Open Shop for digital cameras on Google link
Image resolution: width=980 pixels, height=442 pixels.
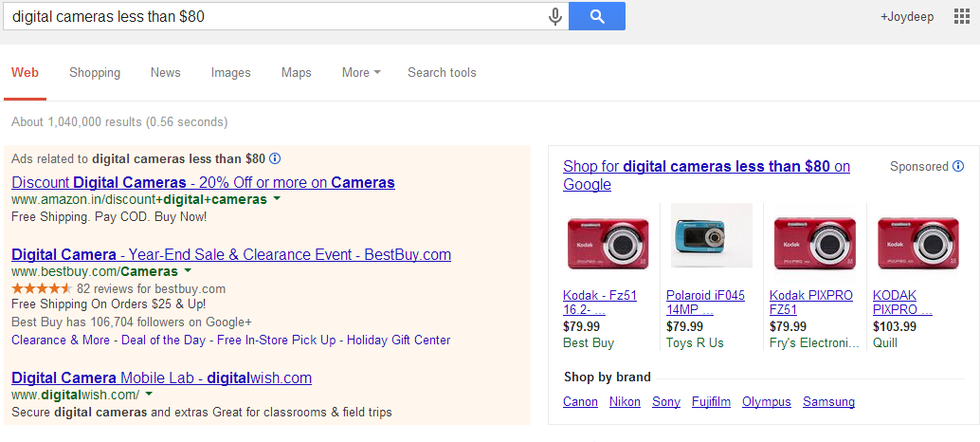[706, 175]
